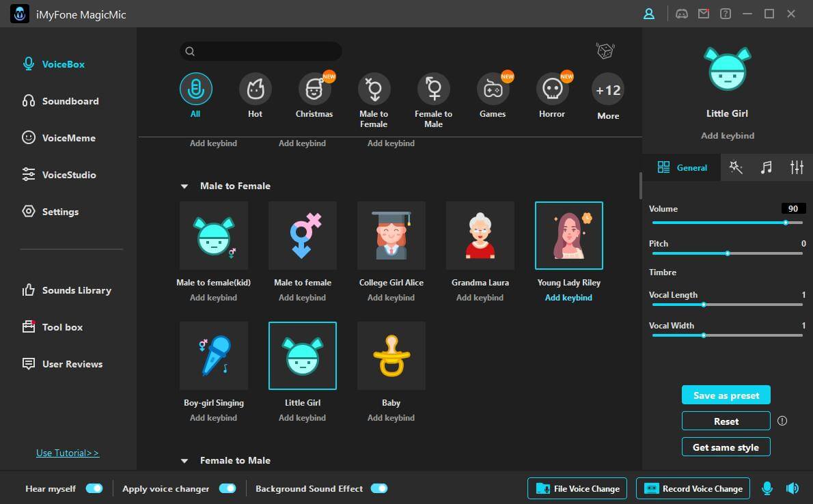Add keybind for Baby voice

(391, 418)
